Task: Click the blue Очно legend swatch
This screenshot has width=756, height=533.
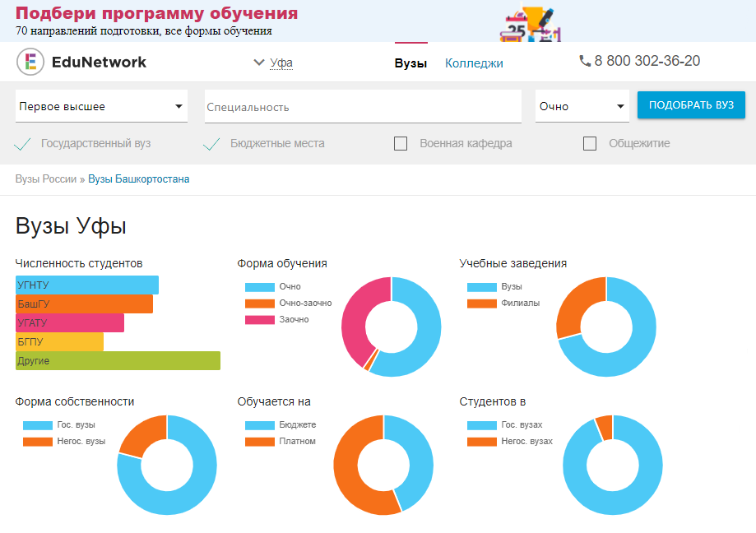Action: pyautogui.click(x=259, y=287)
